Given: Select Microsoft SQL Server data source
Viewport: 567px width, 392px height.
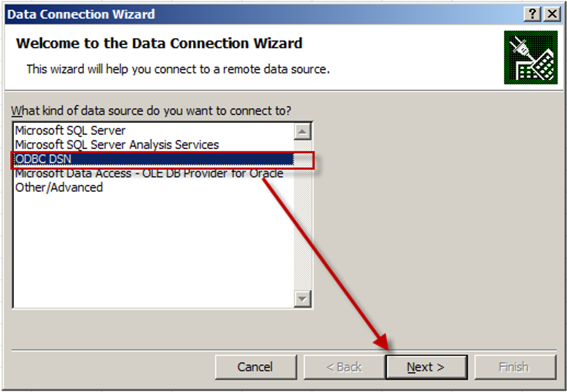Looking at the screenshot, I should pos(70,130).
